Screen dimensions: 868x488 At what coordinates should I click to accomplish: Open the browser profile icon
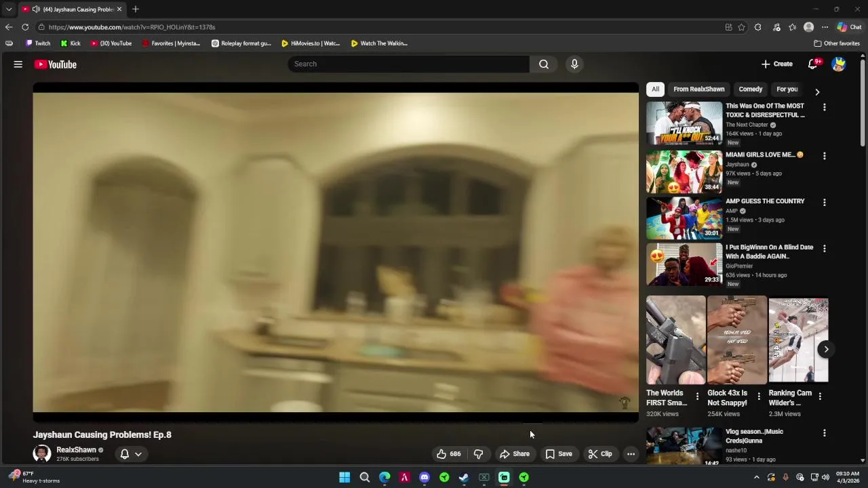[808, 27]
